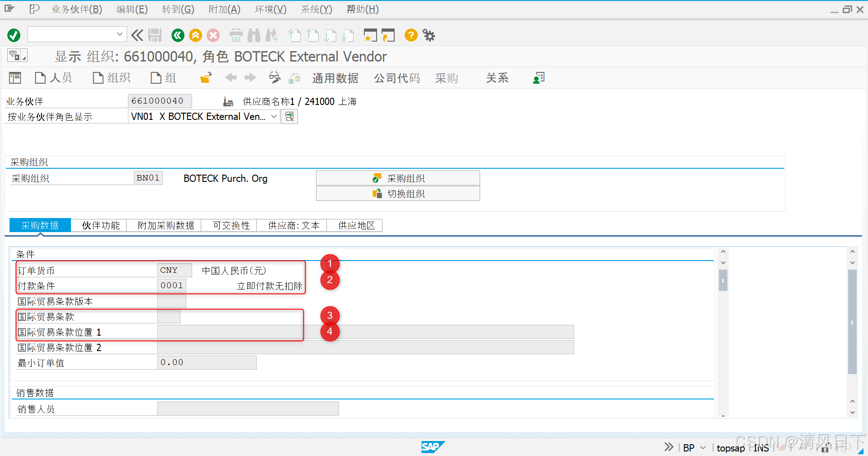Create a new 组 business partner
The image size is (868, 456).
click(163, 78)
